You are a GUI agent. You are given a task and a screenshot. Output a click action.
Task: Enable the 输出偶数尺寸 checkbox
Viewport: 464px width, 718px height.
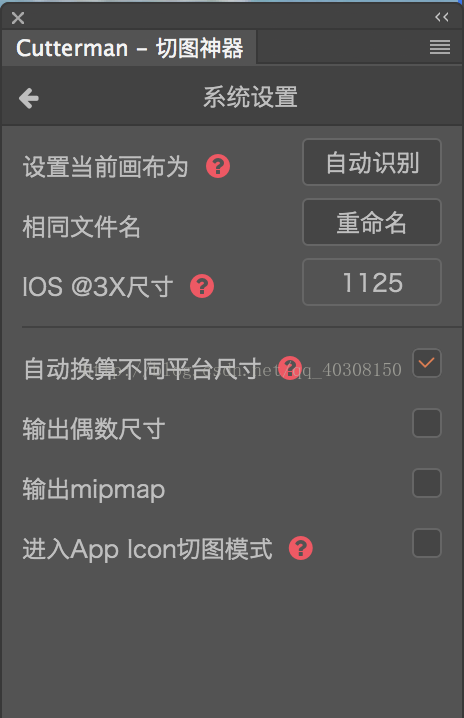click(x=427, y=423)
